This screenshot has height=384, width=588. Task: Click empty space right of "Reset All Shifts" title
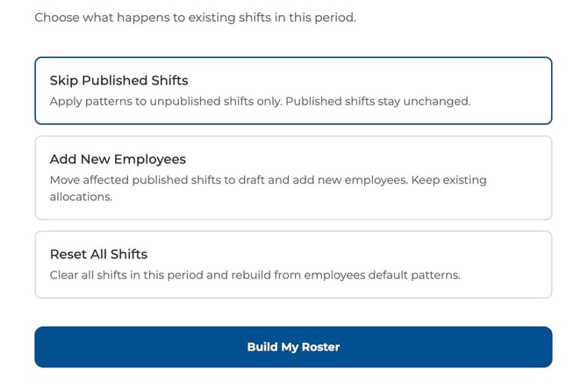(x=351, y=254)
